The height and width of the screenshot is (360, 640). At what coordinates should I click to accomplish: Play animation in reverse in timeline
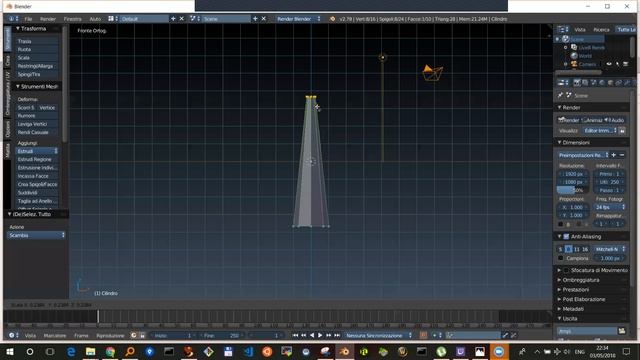coord(312,335)
